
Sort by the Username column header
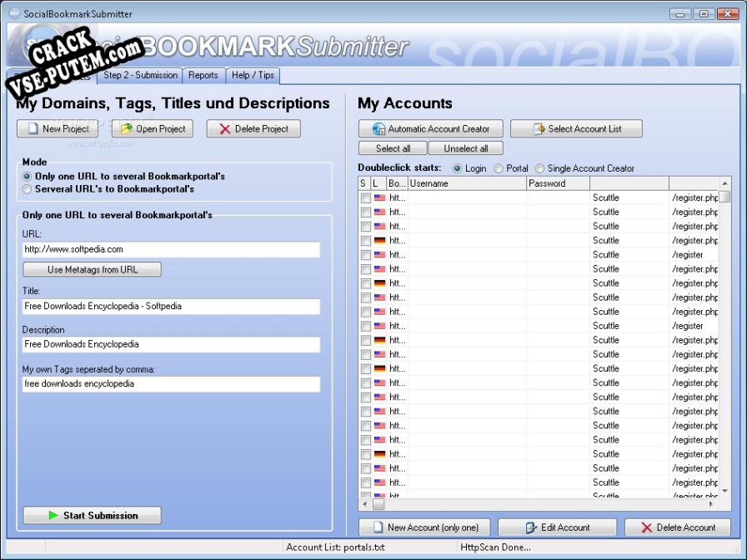pos(467,183)
